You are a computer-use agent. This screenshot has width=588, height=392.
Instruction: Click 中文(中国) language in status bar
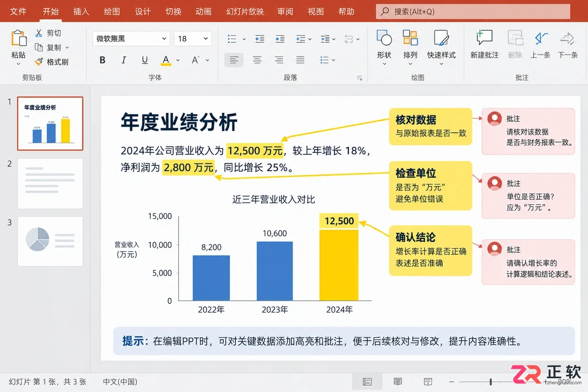click(120, 382)
